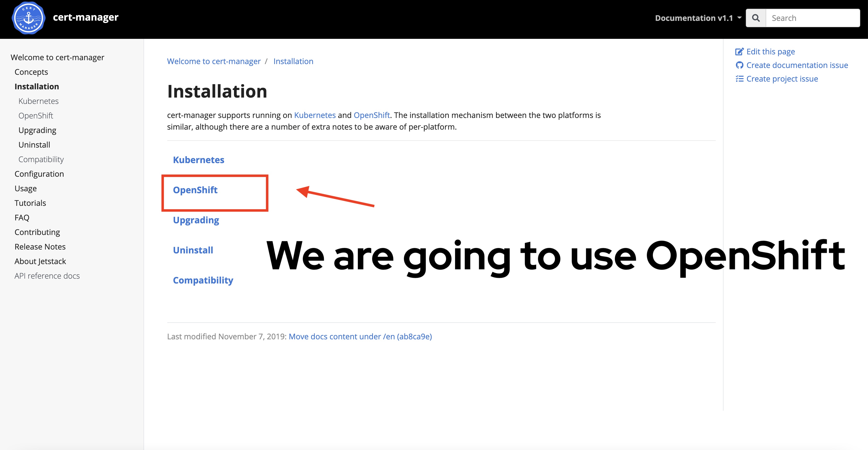Open Configuration in the sidebar
Image resolution: width=868 pixels, height=450 pixels.
(x=39, y=174)
